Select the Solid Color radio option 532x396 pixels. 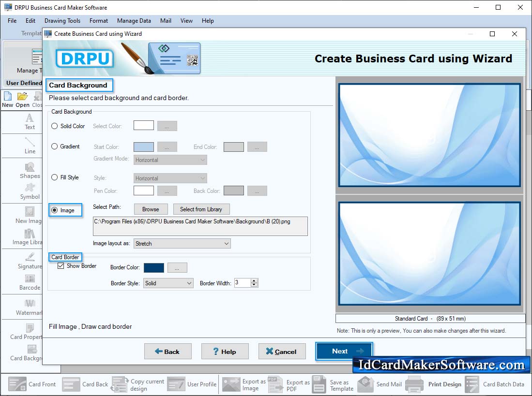coord(54,126)
